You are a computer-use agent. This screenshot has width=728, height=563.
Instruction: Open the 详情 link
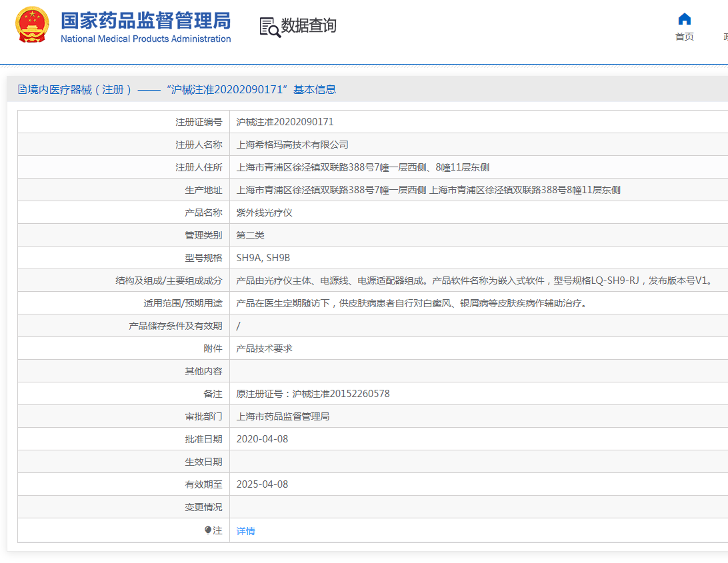[x=245, y=530]
